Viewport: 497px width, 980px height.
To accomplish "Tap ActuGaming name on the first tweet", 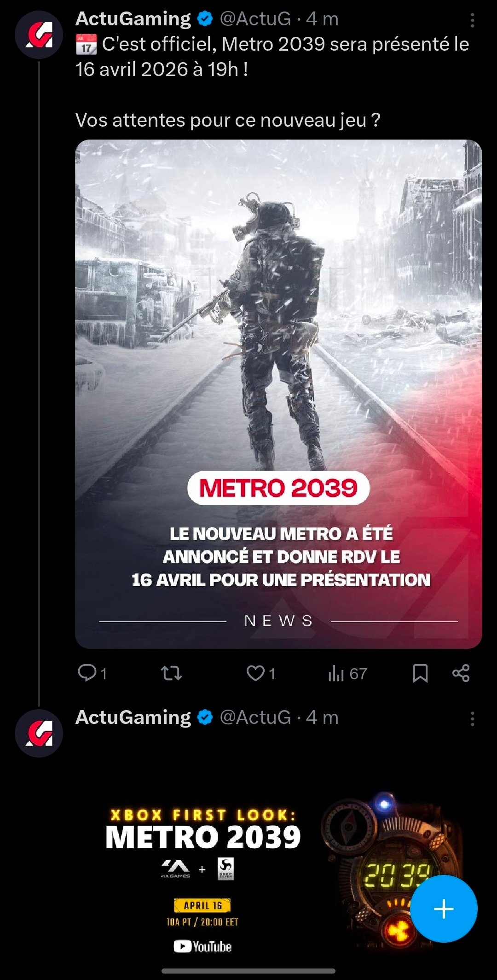I will click(x=133, y=19).
